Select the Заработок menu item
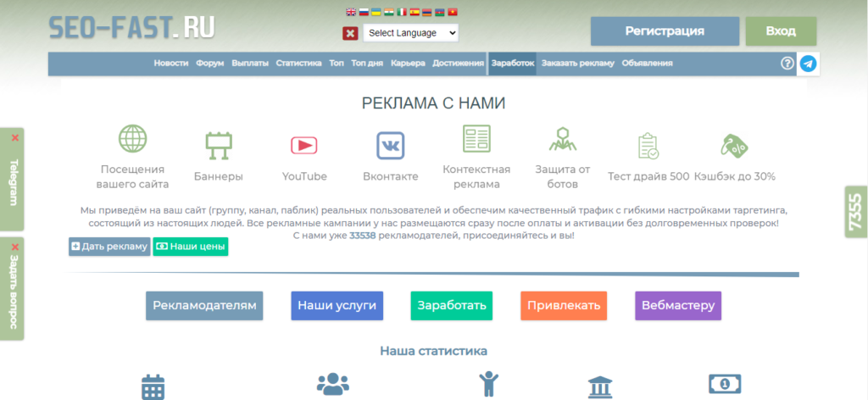 point(513,63)
